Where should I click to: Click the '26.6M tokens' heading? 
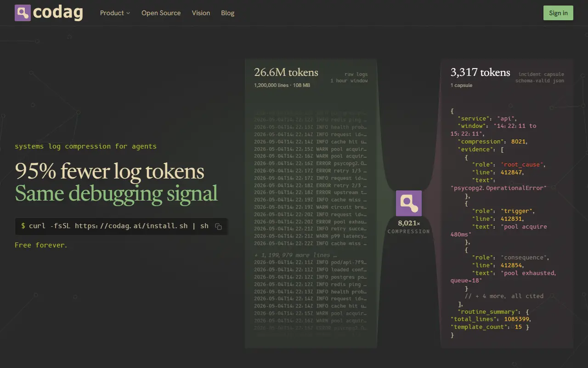286,73
